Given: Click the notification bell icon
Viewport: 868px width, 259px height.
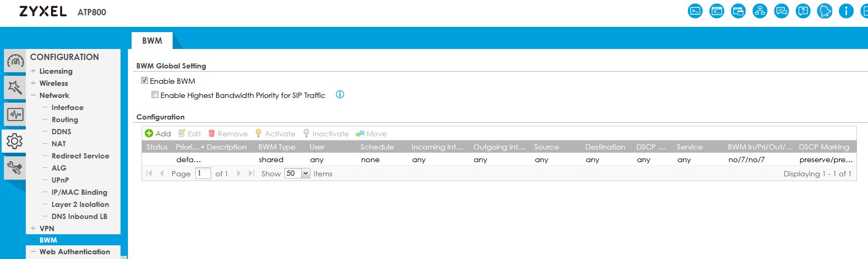Looking at the screenshot, I should point(824,11).
